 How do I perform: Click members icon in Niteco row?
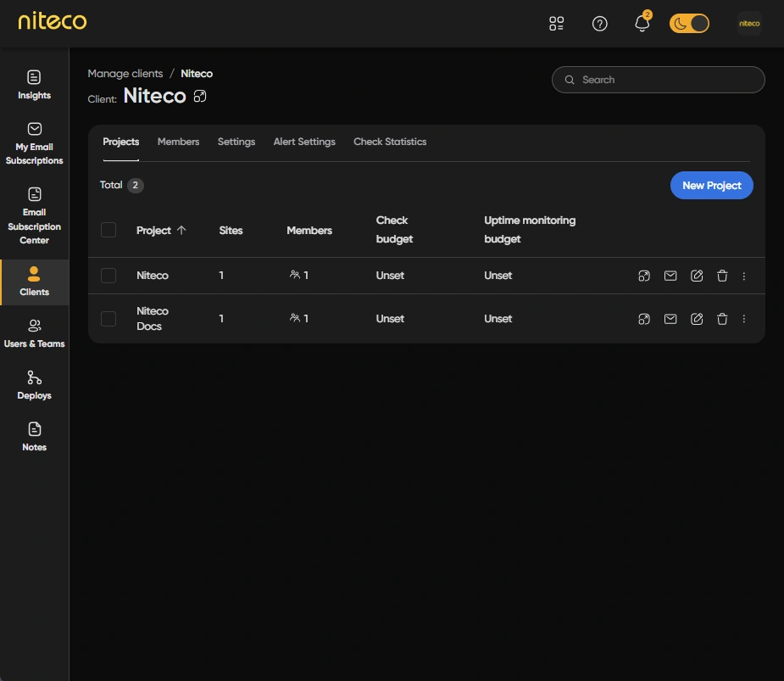[294, 275]
